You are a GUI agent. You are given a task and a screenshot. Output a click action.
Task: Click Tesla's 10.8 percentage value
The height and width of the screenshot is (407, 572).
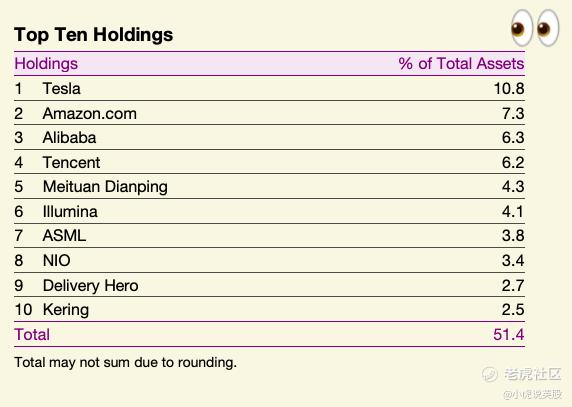[x=509, y=89]
